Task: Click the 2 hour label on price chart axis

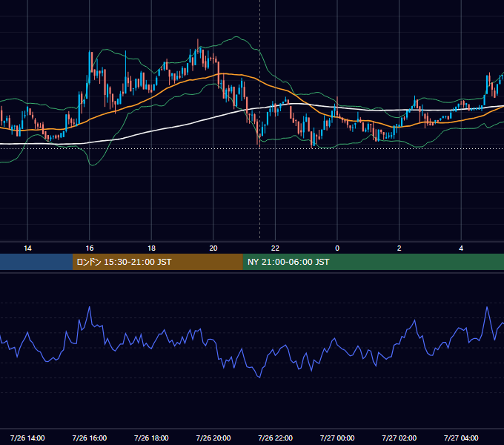Action: pyautogui.click(x=399, y=248)
